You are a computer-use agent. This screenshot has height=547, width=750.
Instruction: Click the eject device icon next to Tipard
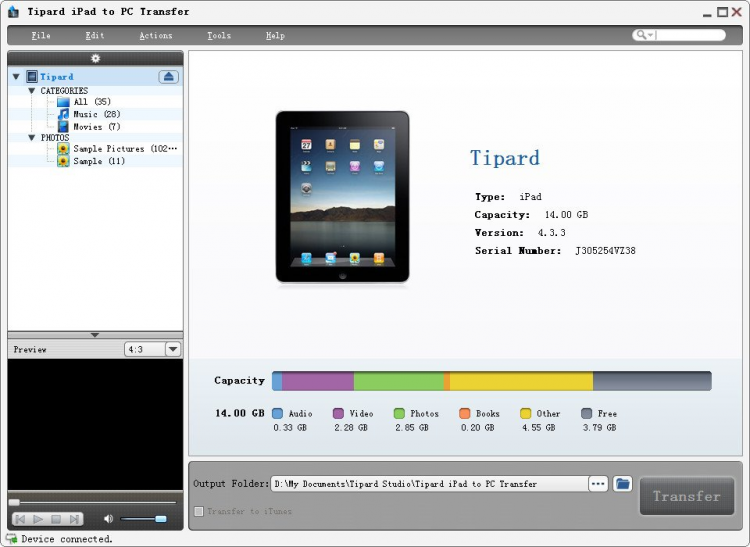pos(168,77)
